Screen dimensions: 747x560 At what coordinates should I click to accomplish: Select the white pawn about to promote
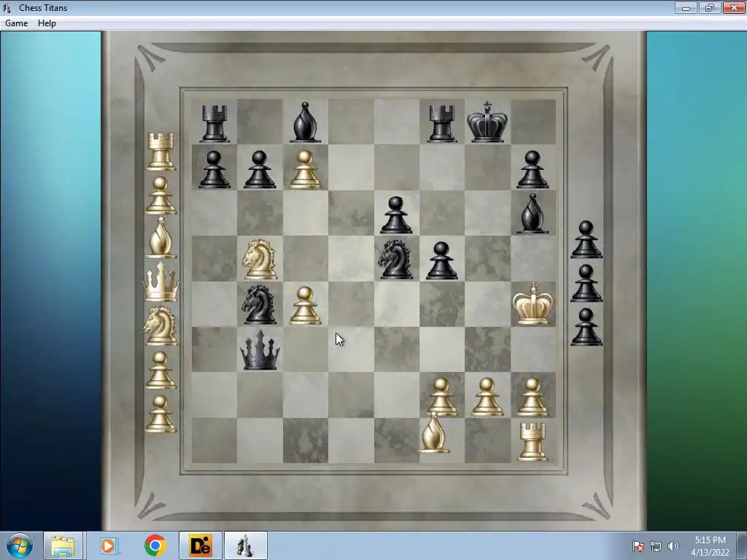[305, 170]
